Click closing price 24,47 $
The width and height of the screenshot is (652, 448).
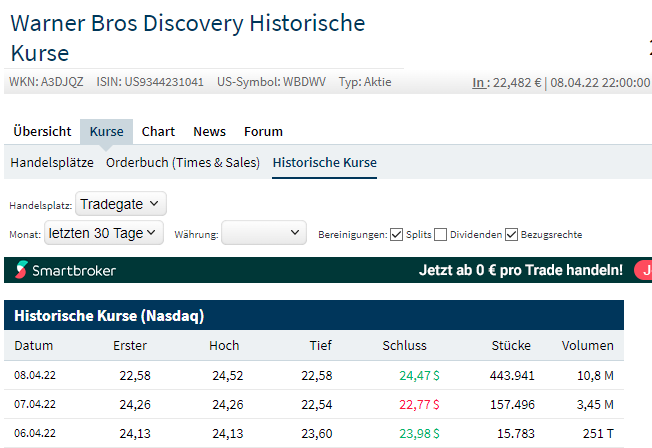click(x=419, y=376)
